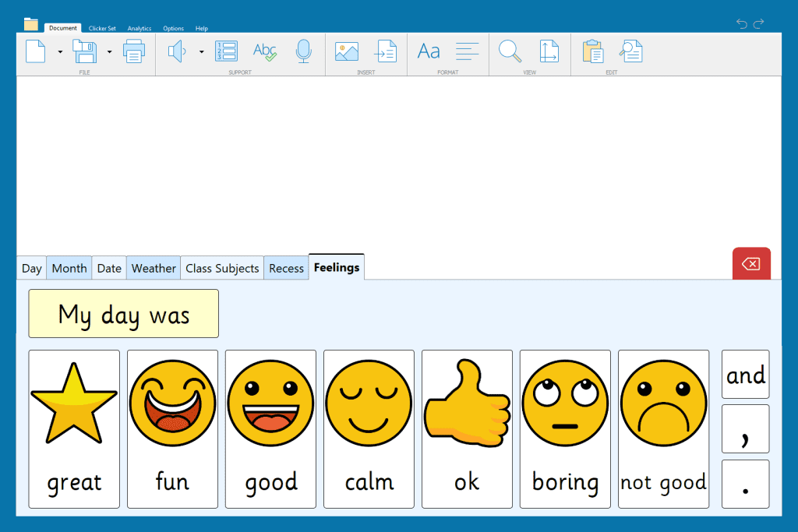Image resolution: width=798 pixels, height=532 pixels.
Task: Choose the 'not good' sad face cell
Action: pos(664,428)
